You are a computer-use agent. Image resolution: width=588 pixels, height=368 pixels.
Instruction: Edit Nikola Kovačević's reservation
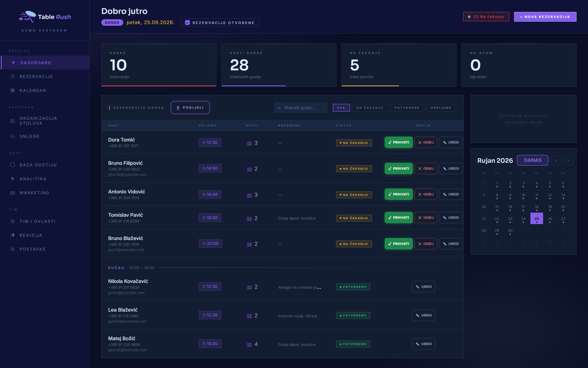[423, 287]
